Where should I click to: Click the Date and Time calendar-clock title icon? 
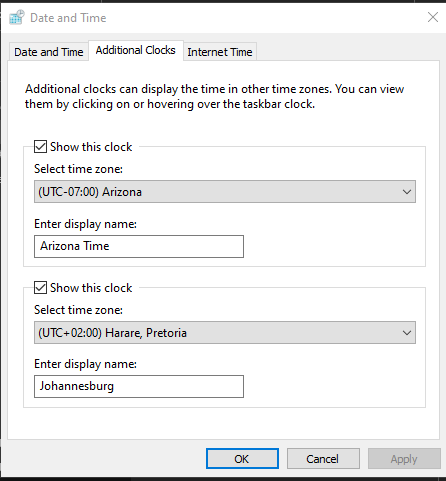pos(17,18)
